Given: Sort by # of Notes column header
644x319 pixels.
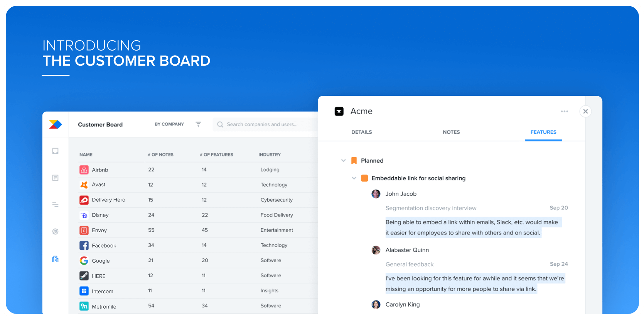Looking at the screenshot, I should click(160, 154).
